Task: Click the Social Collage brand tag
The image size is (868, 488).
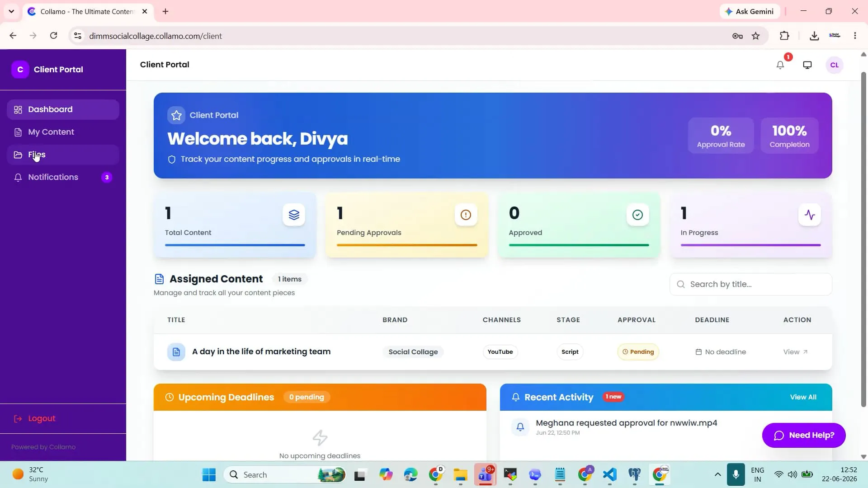Action: click(x=413, y=352)
